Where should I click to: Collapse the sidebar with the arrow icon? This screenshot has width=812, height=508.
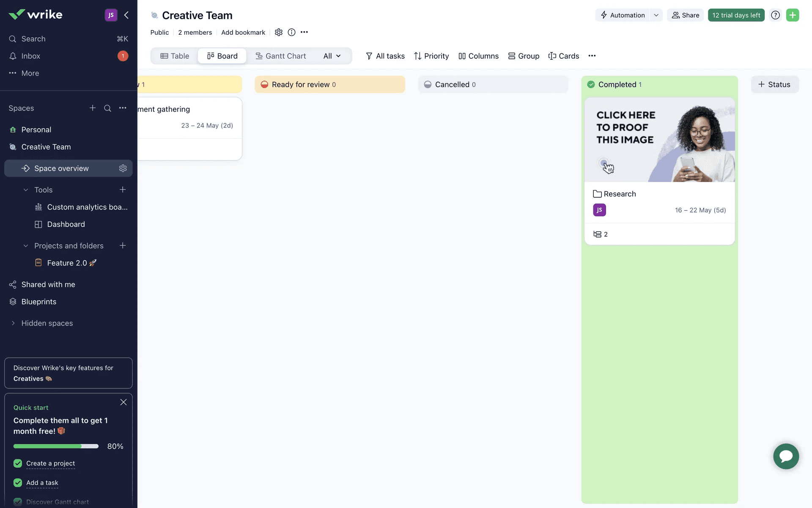tap(126, 15)
